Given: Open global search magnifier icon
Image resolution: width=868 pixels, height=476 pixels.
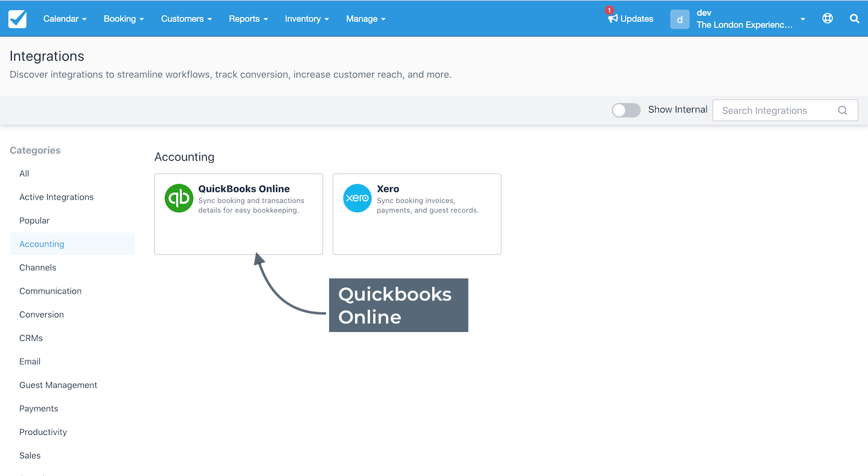Looking at the screenshot, I should [x=854, y=19].
